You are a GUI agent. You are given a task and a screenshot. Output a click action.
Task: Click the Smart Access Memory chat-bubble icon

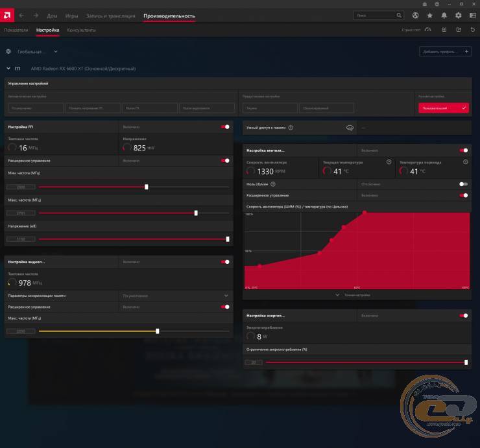pos(350,128)
